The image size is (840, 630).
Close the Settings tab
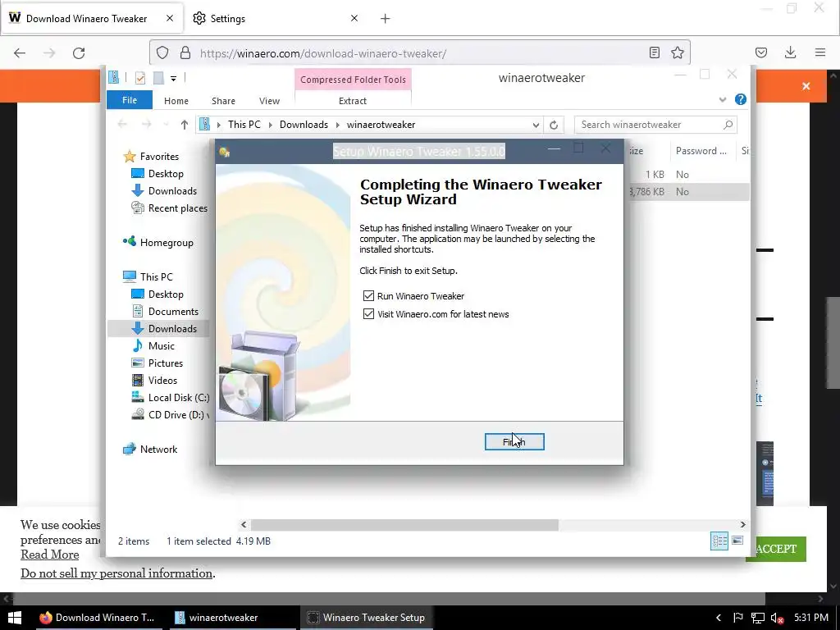tap(354, 18)
